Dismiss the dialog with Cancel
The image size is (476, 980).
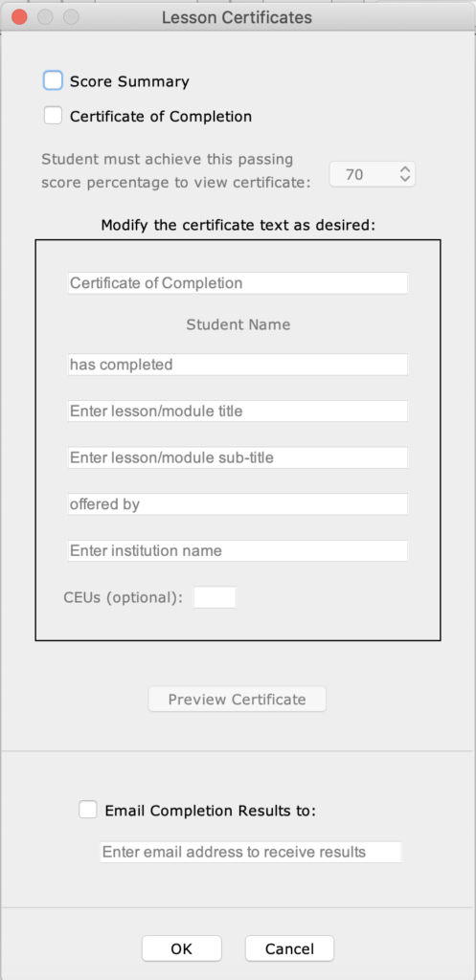pyautogui.click(x=289, y=948)
